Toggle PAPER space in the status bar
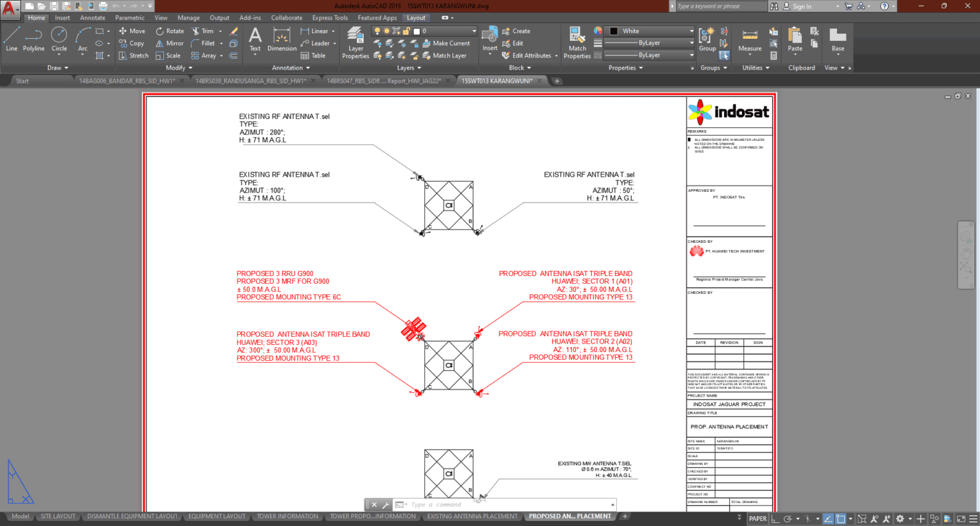This screenshot has height=526, width=980. pos(758,518)
